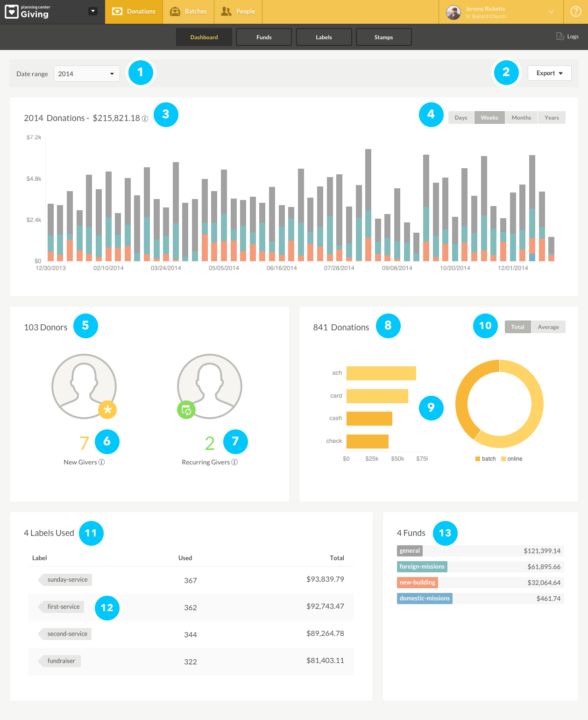The width and height of the screenshot is (588, 720).
Task: Open the Stamps tab
Action: (383, 36)
